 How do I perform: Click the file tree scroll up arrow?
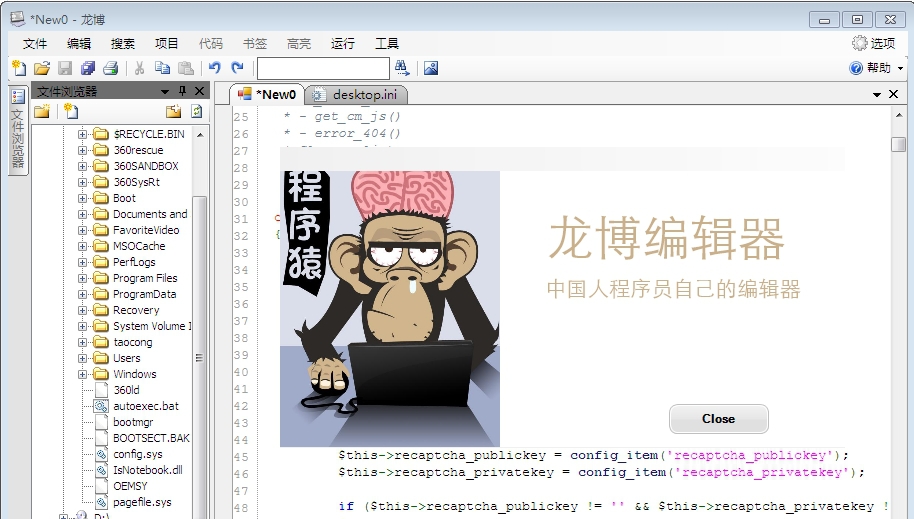click(200, 135)
